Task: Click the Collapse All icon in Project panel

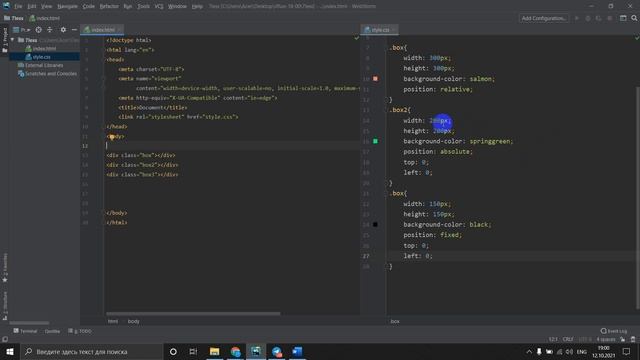Action: tap(50, 30)
